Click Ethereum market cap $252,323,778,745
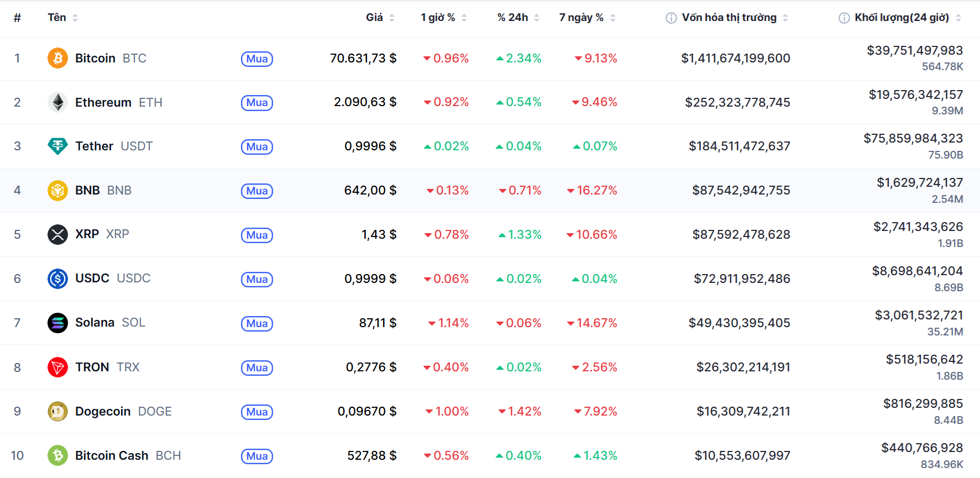The height and width of the screenshot is (478, 980). (x=738, y=102)
